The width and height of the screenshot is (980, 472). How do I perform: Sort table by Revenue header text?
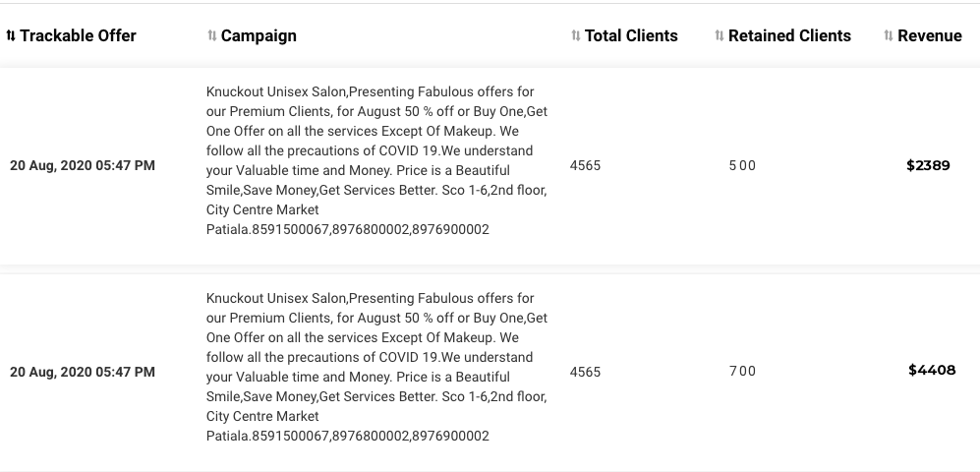[929, 36]
